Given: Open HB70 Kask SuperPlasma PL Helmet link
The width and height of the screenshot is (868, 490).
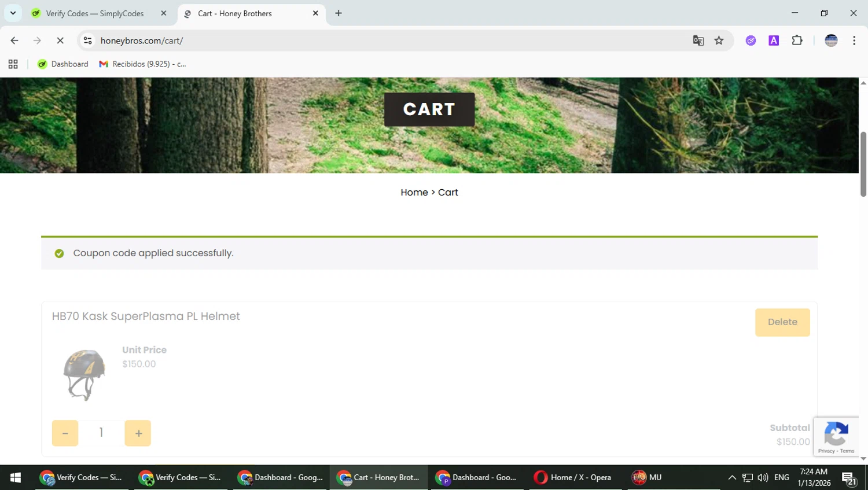Looking at the screenshot, I should click(x=146, y=316).
